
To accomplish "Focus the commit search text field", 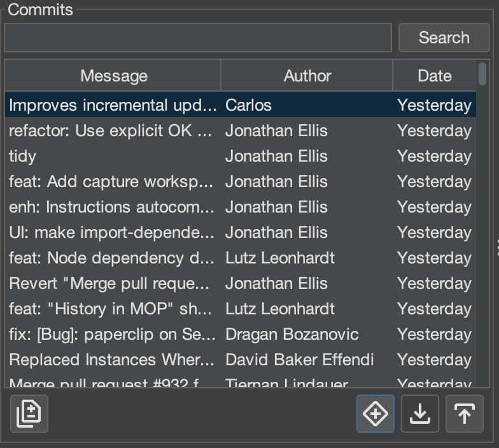I will 198,38.
